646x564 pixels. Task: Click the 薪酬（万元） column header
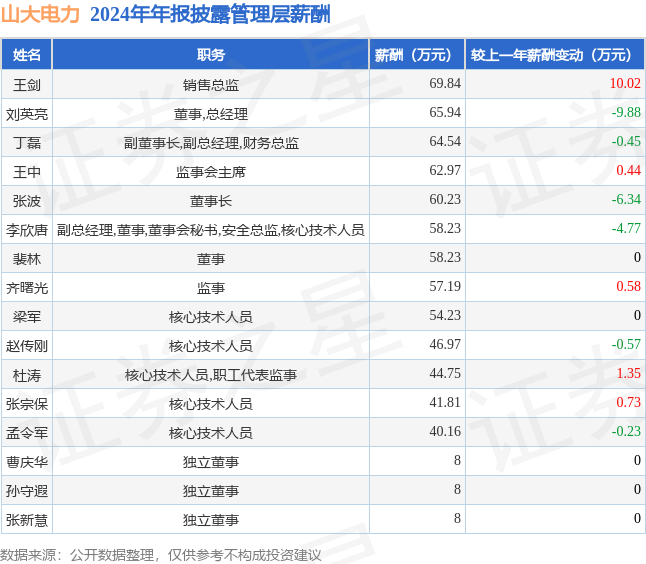coord(417,55)
